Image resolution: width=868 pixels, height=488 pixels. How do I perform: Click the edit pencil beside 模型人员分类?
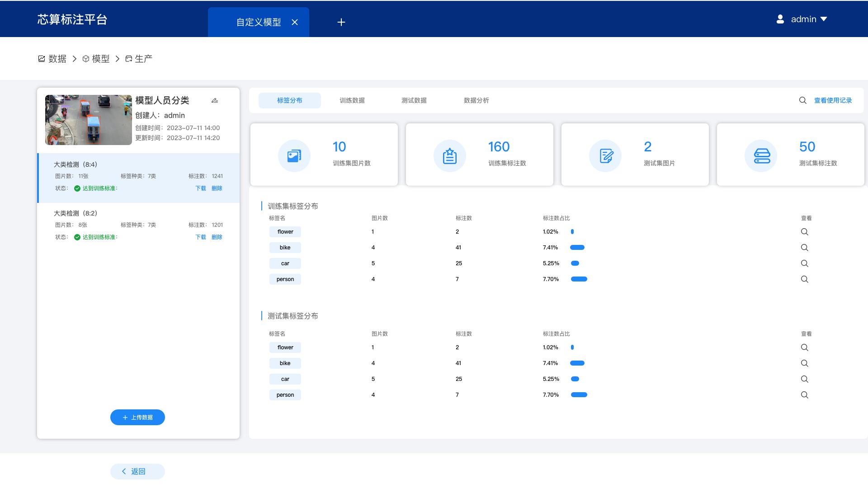(x=215, y=100)
